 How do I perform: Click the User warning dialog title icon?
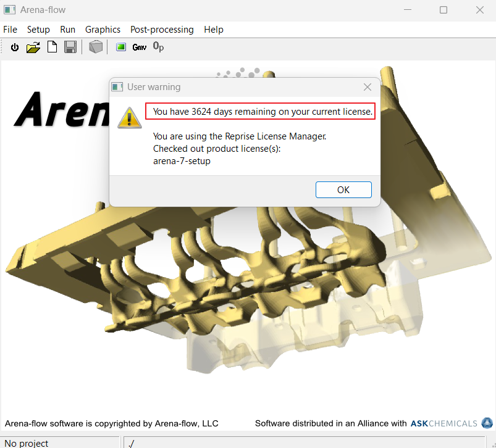pyautogui.click(x=117, y=87)
